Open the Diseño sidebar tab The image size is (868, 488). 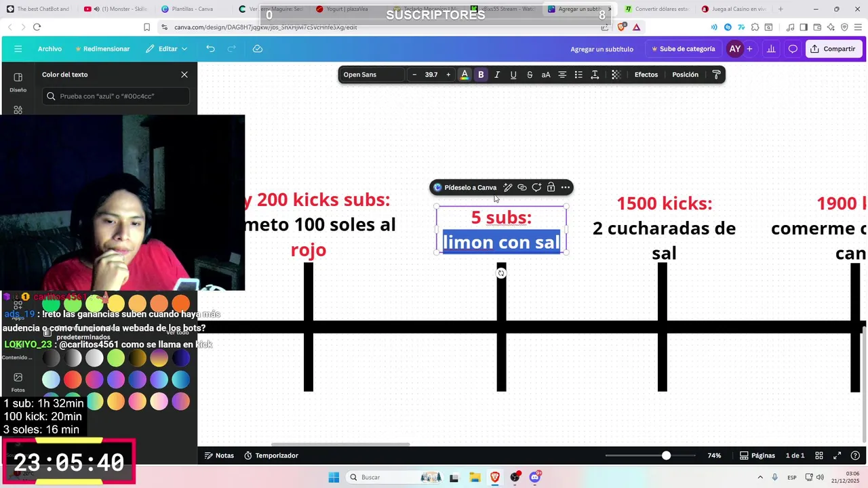[18, 82]
